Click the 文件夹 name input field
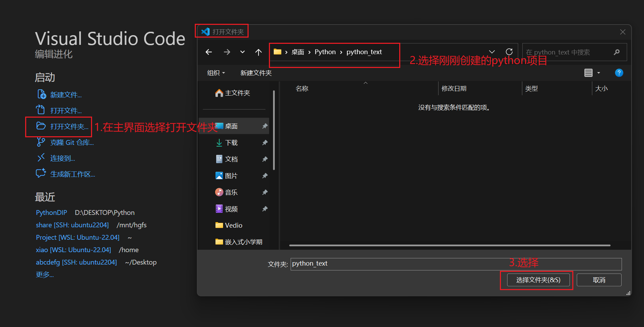The height and width of the screenshot is (327, 644). coord(456,264)
